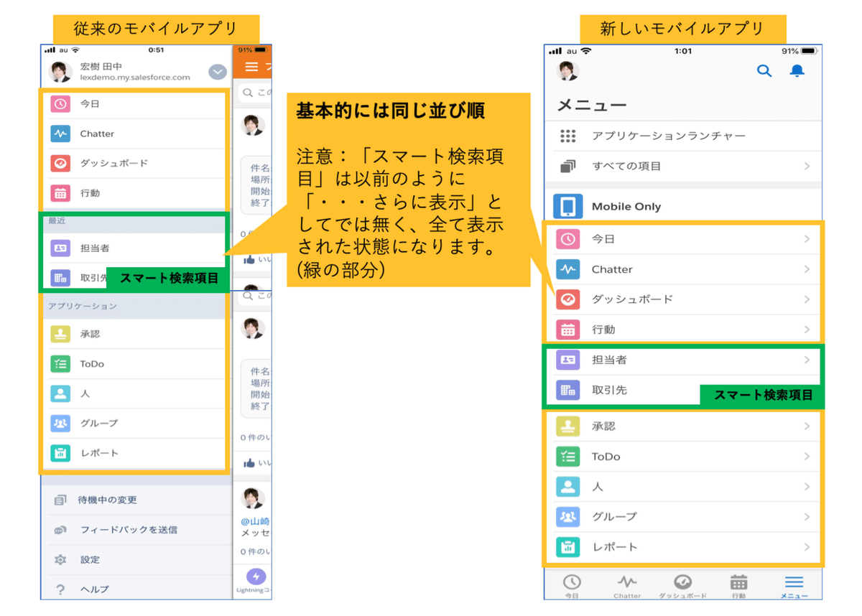Tap 承認 stamp icon in new app menu
Image resolution: width=862 pixels, height=616 pixels.
[568, 426]
